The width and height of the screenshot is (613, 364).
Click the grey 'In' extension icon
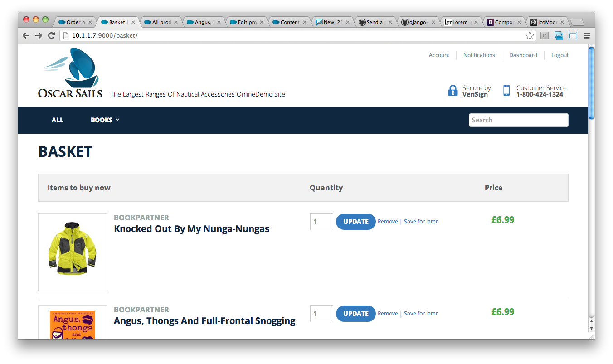pos(545,35)
